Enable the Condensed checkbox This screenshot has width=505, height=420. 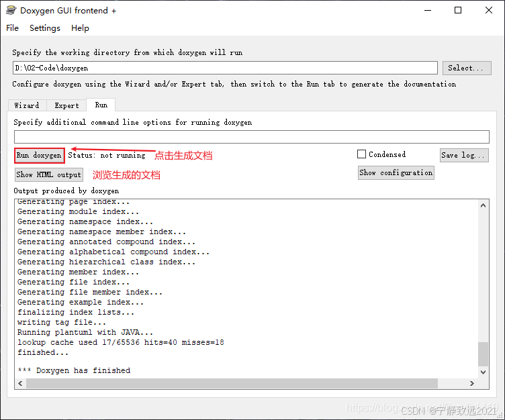coord(362,154)
